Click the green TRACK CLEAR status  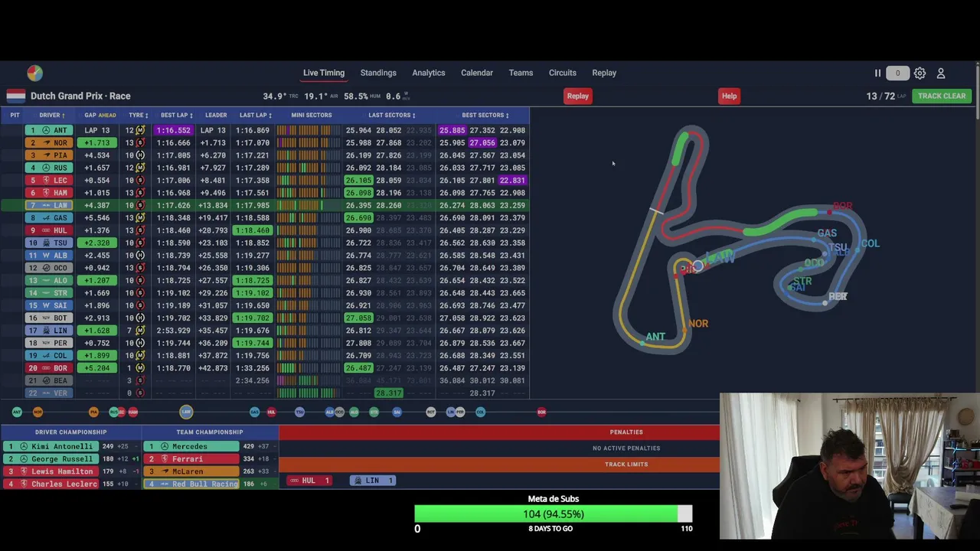point(942,96)
